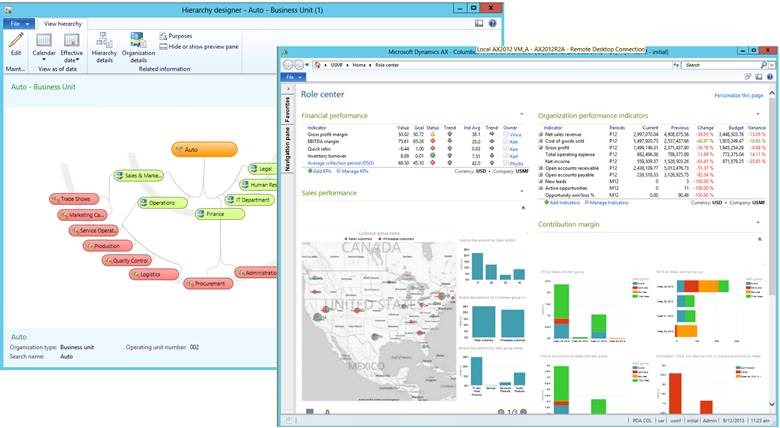Screen dimensions: 780x428
Task: Select the Marketing Campaigns hierarchy node
Action: click(83, 215)
